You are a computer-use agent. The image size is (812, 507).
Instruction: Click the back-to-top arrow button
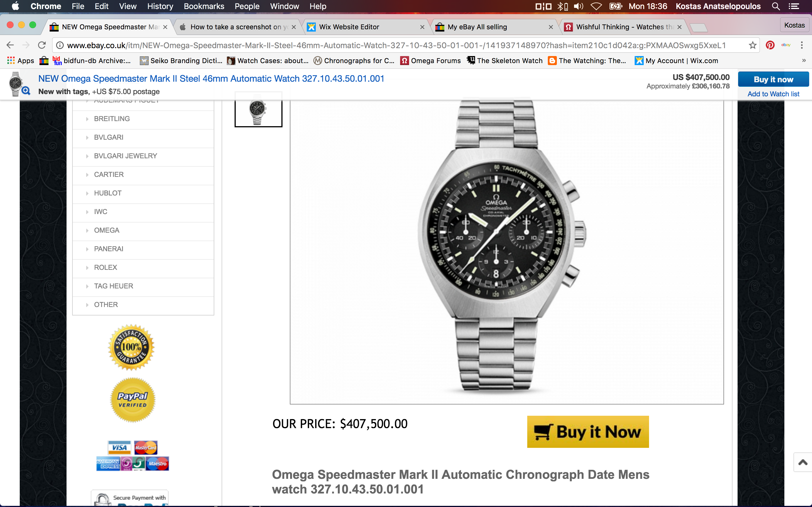803,462
